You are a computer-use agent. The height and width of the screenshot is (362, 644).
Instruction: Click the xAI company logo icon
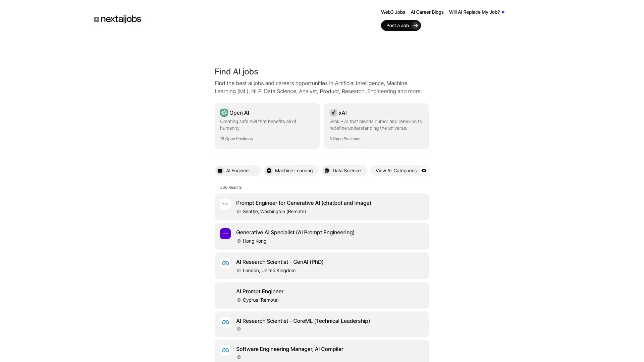[333, 113]
